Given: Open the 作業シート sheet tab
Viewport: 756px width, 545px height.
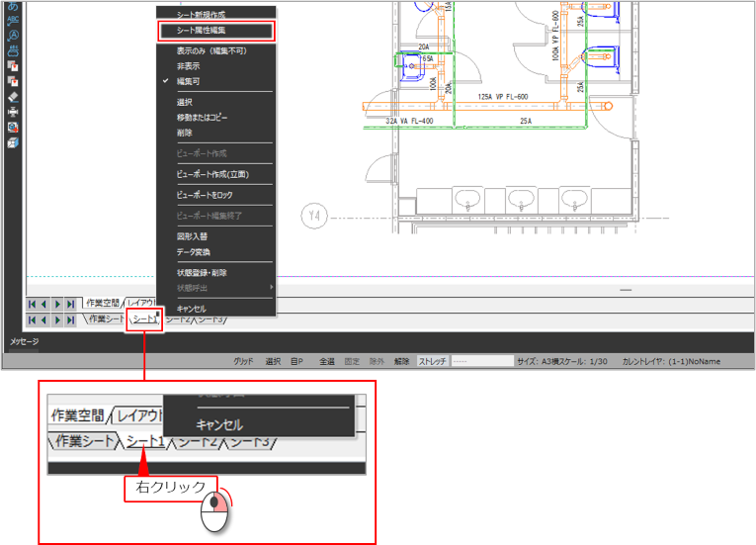Looking at the screenshot, I should tap(106, 320).
